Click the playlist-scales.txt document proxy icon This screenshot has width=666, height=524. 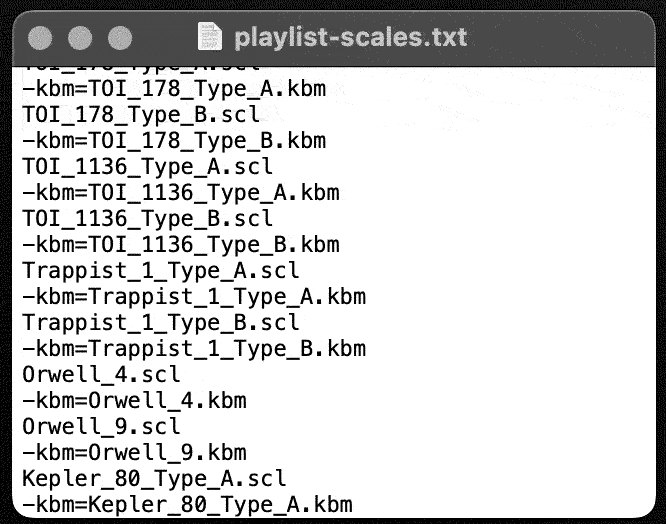(210, 37)
